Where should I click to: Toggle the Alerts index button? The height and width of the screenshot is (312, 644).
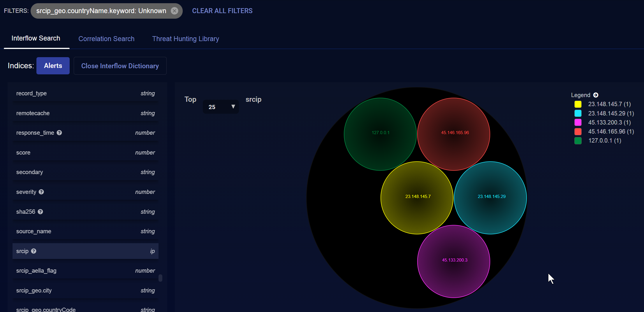pyautogui.click(x=53, y=66)
